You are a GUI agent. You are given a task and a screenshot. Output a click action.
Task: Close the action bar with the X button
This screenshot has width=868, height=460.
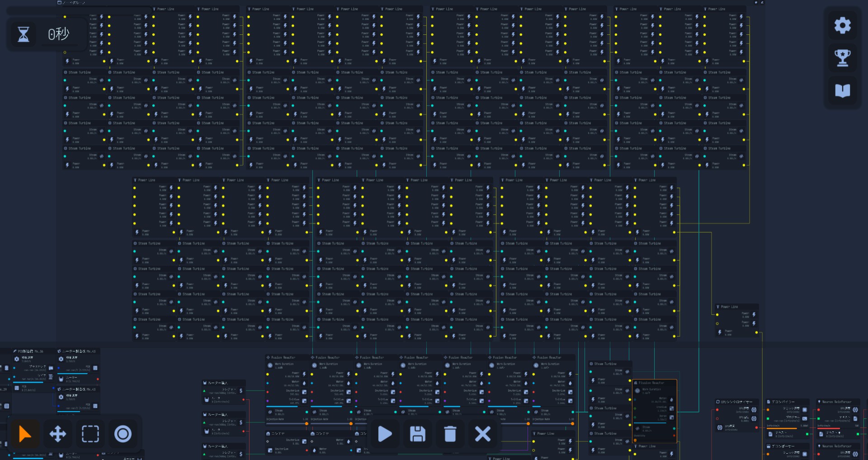click(483, 434)
